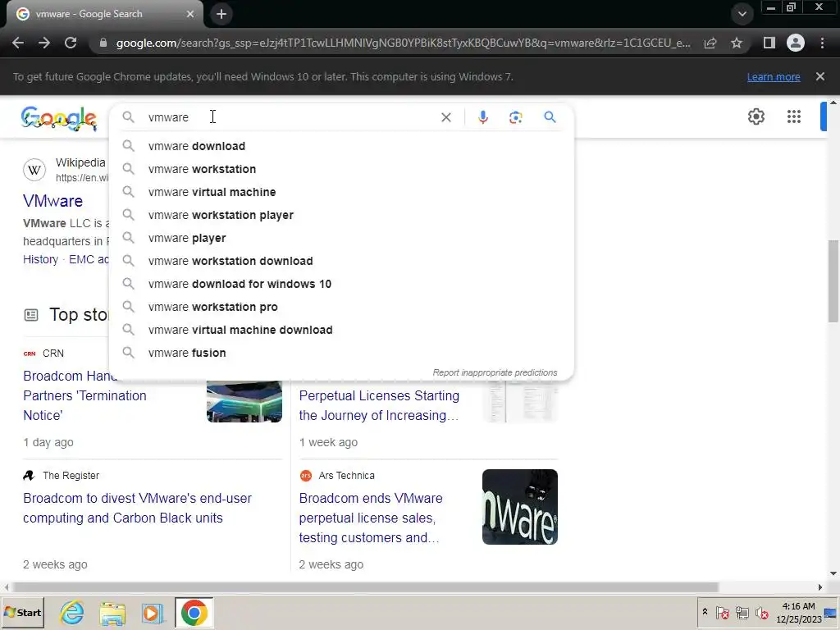This screenshot has width=840, height=630.
Task: Open Action Center flag tray icon
Action: (722, 612)
